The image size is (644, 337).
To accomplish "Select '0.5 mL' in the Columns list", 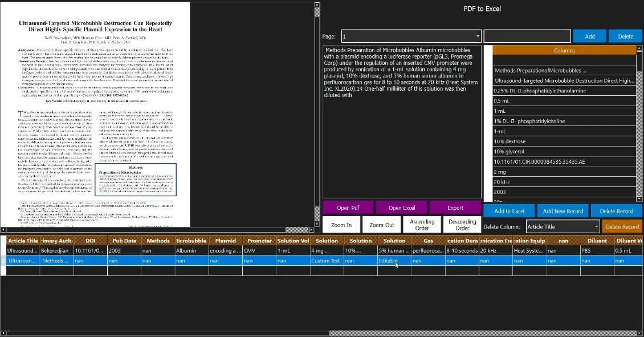I will click(564, 101).
